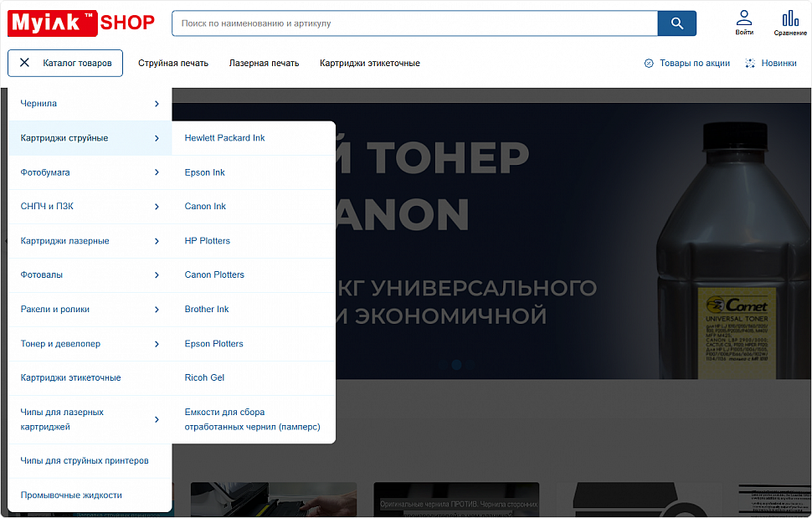The image size is (812, 518).
Task: Open the Войти login icon
Action: (x=744, y=18)
